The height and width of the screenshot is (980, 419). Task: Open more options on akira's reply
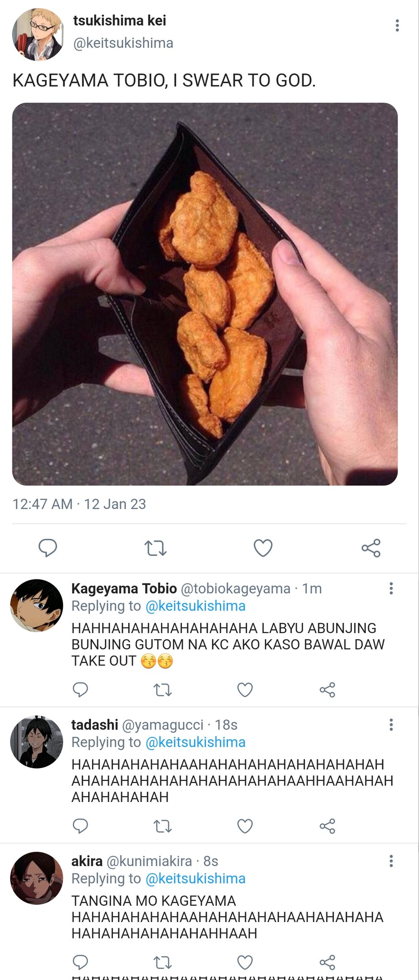(391, 861)
